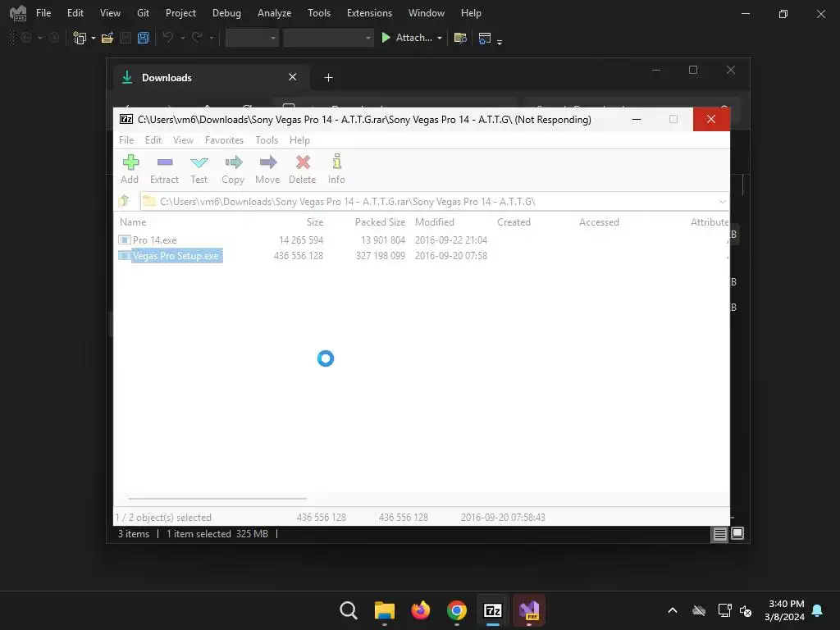Open 7-Zip File menu

coord(126,139)
